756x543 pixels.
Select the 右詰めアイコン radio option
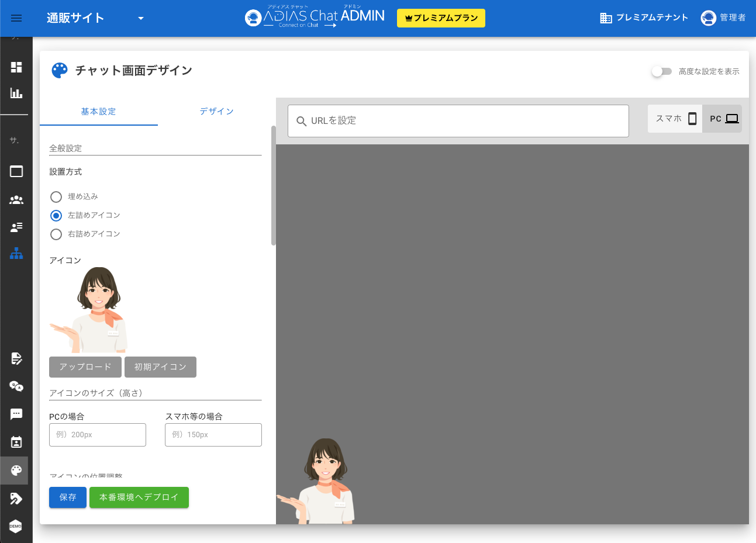(56, 234)
